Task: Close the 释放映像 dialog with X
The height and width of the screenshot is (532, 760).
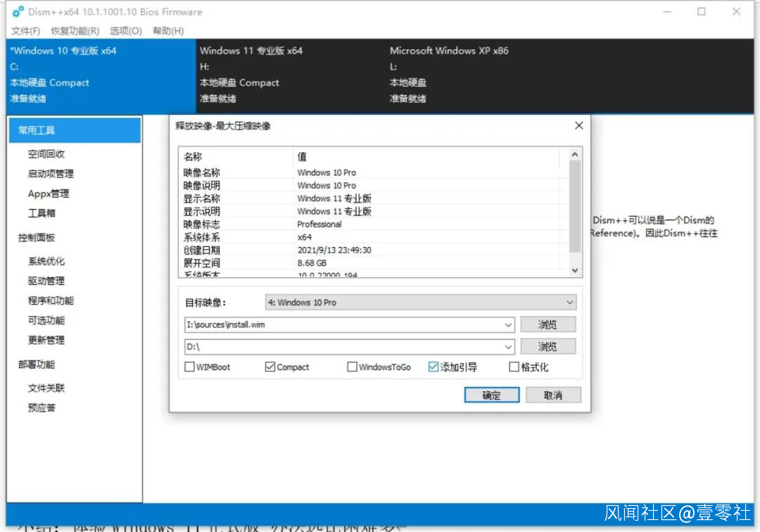Action: tap(578, 125)
